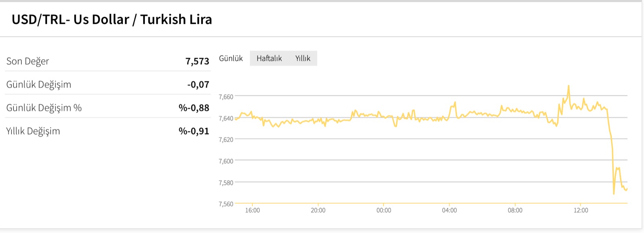This screenshot has width=644, height=233.
Task: Select the %-0,88 daily change percentage
Action: [x=194, y=108]
